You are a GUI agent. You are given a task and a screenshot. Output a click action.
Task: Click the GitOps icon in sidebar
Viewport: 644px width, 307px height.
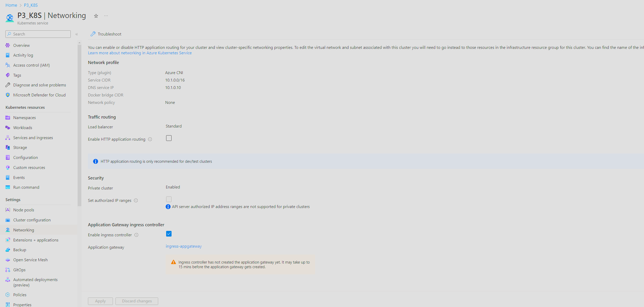[8, 270]
